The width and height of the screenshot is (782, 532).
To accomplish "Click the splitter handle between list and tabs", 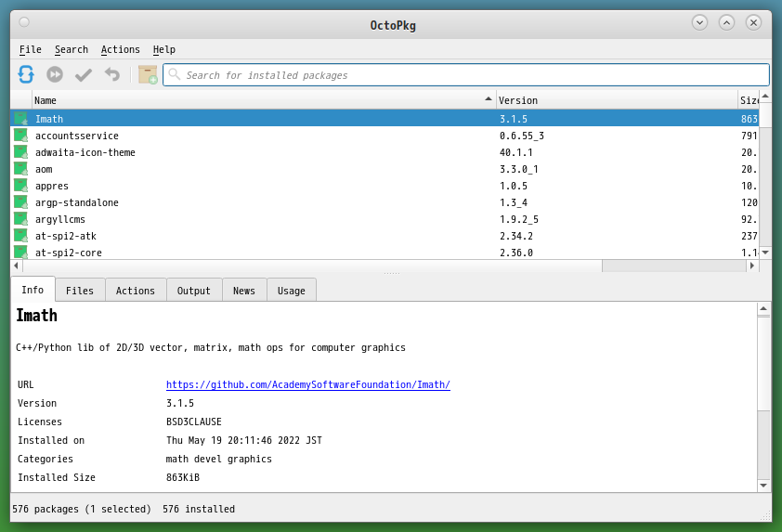I will (x=392, y=273).
